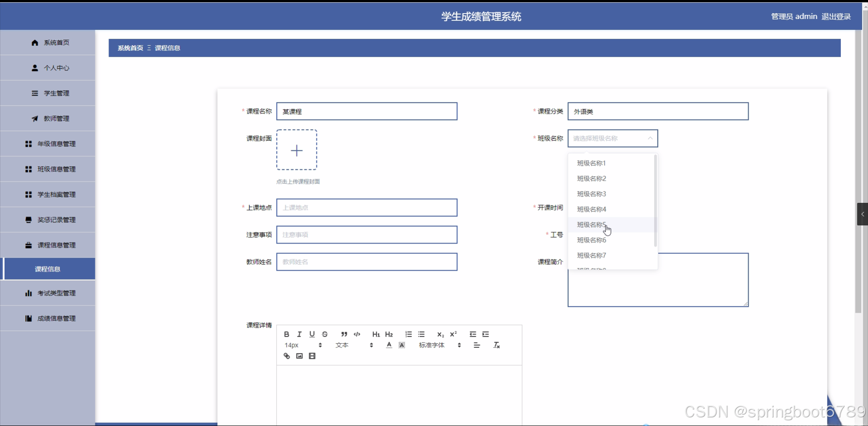The image size is (868, 426).
Task: Click the dropdown list scrollbar
Action: point(655,201)
